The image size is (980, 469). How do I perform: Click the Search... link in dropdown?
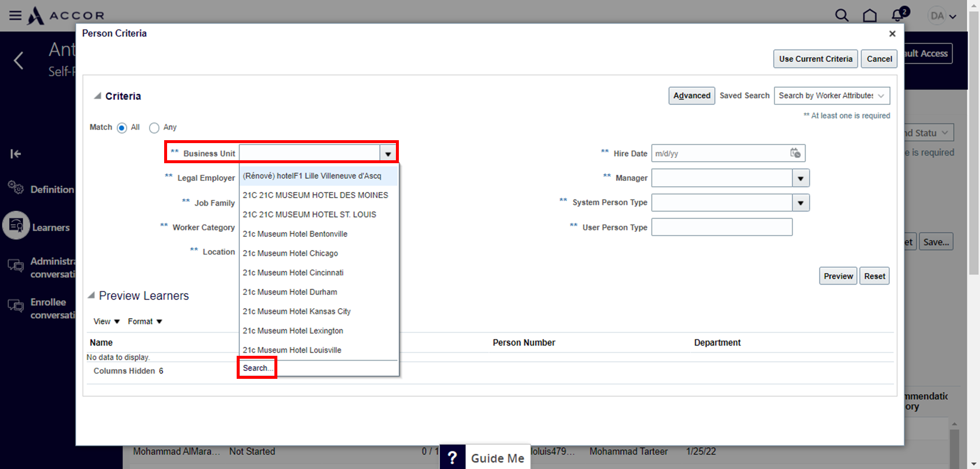(258, 368)
